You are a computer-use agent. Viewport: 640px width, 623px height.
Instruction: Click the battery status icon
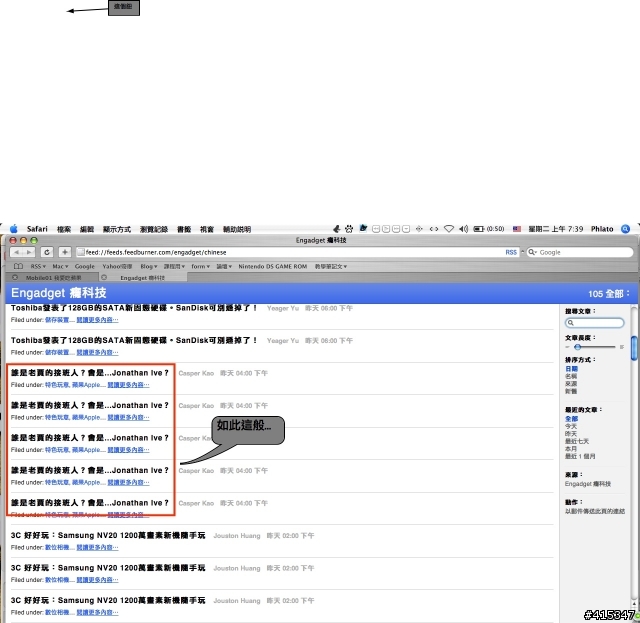[478, 229]
